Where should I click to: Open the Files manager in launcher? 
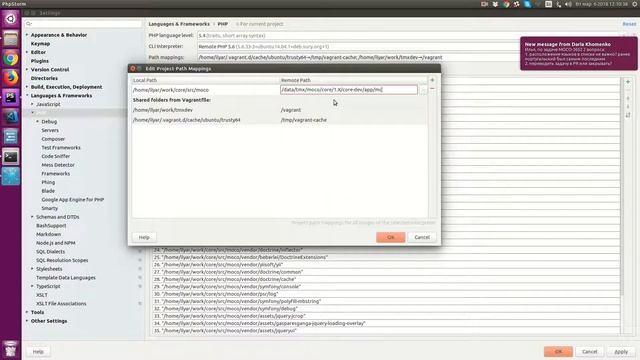pos(11,39)
